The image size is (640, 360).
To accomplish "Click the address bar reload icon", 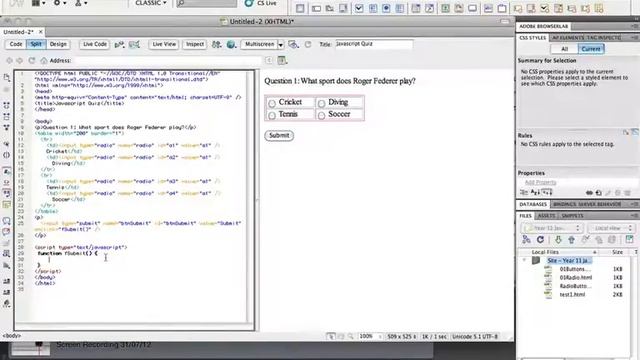I will (31, 60).
